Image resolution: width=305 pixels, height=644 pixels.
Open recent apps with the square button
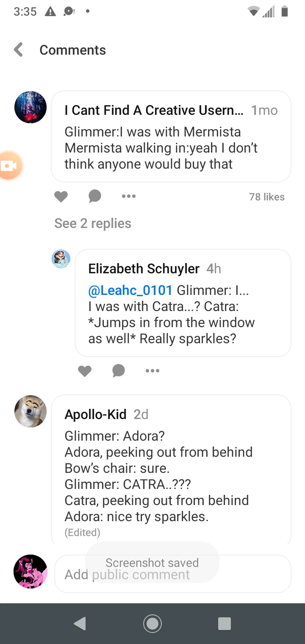click(224, 623)
